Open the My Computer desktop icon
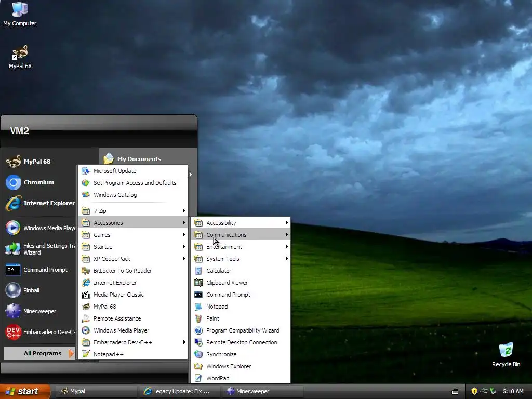This screenshot has width=532, height=399. click(20, 14)
